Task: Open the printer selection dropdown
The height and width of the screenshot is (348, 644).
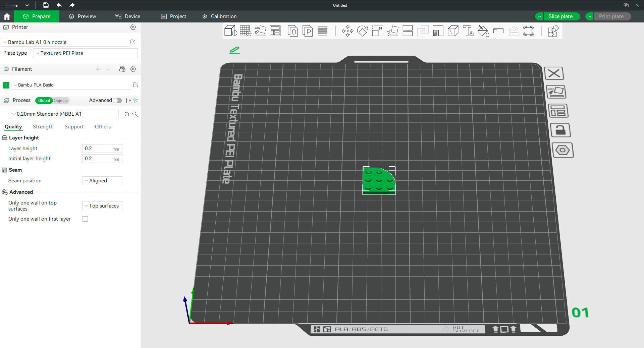Action: pyautogui.click(x=65, y=42)
